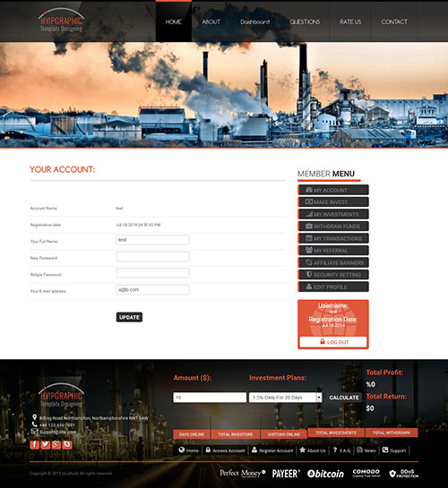The image size is (448, 488).
Task: Click the Log Out button
Action: coord(333,342)
